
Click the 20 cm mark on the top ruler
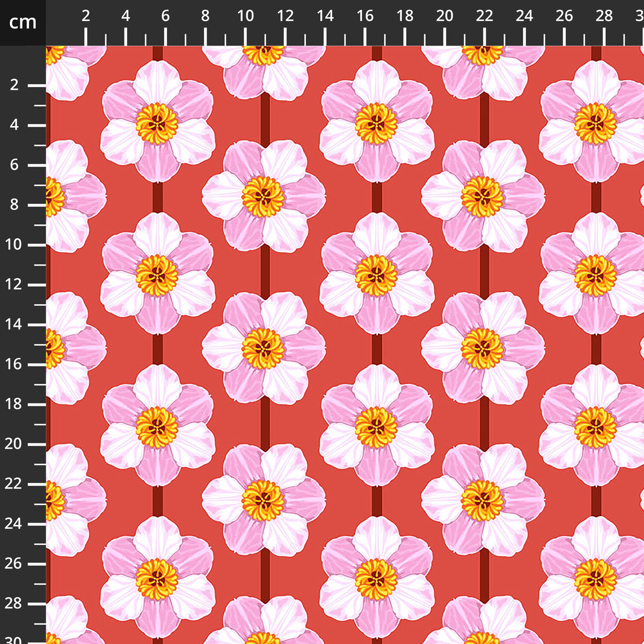(x=444, y=16)
